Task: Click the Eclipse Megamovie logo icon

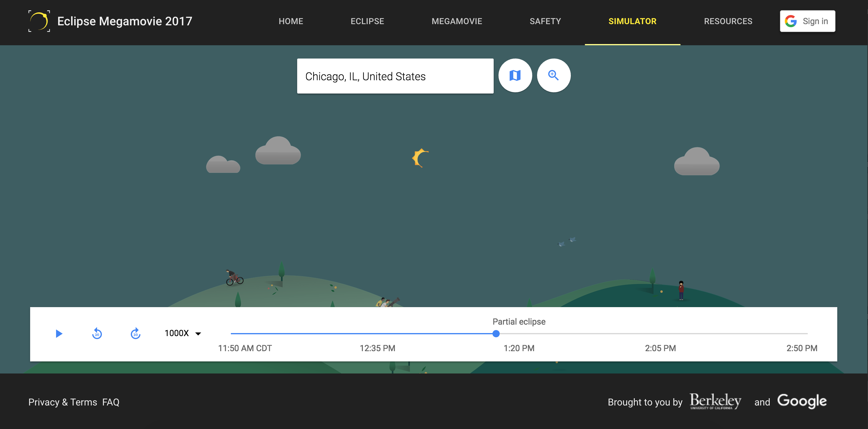Action: pyautogui.click(x=39, y=21)
